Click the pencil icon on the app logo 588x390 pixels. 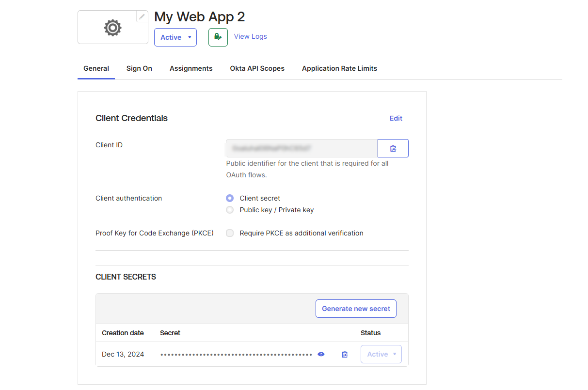142,17
